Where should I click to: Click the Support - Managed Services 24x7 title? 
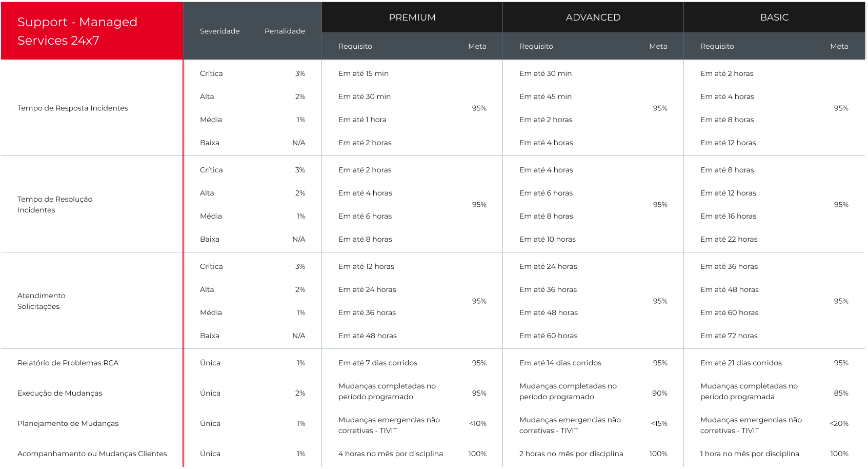tap(77, 31)
